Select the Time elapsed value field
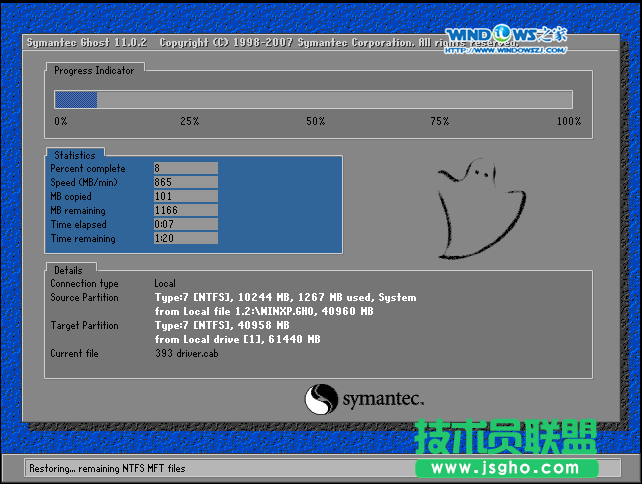This screenshot has width=642, height=484. 185,225
